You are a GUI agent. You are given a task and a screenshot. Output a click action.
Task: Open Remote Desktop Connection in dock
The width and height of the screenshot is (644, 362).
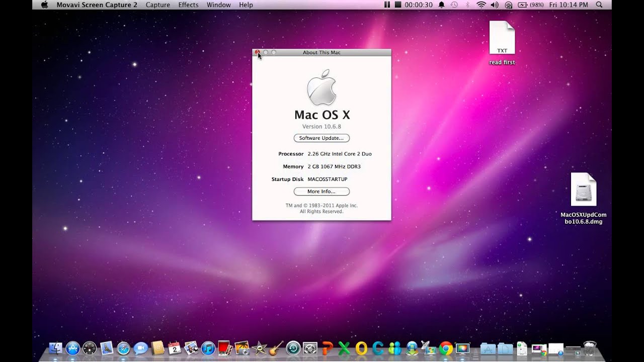point(428,348)
